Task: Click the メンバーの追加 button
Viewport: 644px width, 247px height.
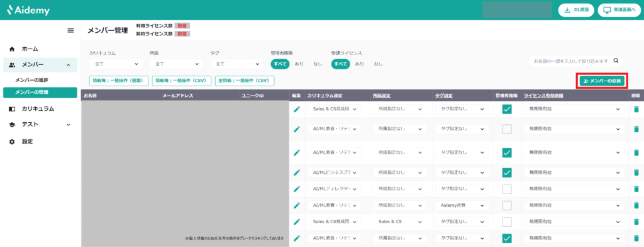Action: [602, 81]
